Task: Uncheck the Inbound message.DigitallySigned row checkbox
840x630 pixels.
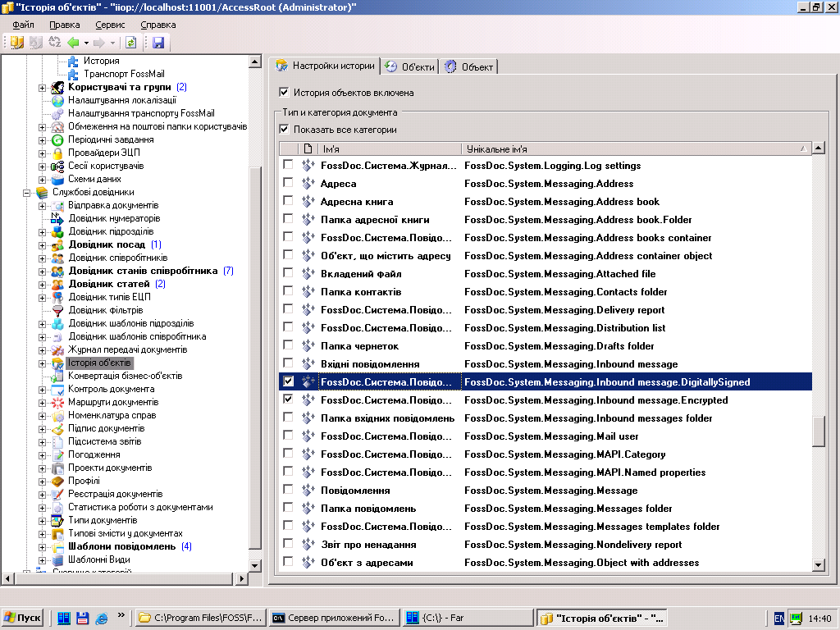Action: coord(288,381)
